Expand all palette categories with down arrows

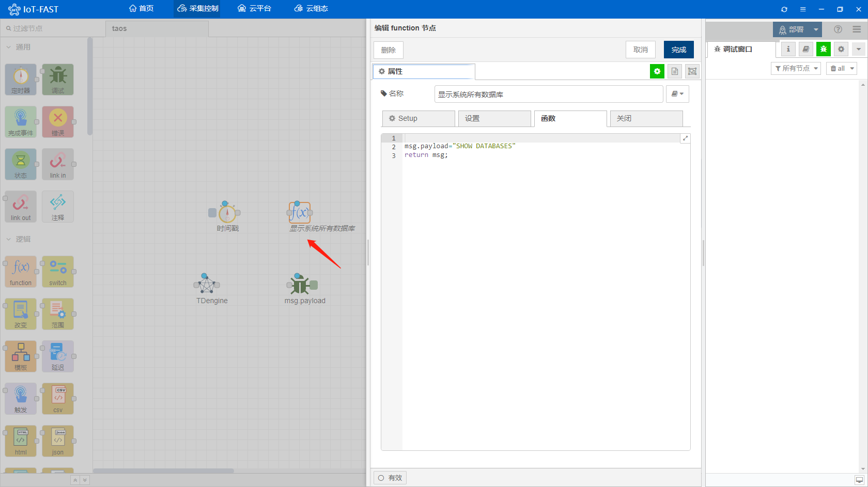(85, 480)
